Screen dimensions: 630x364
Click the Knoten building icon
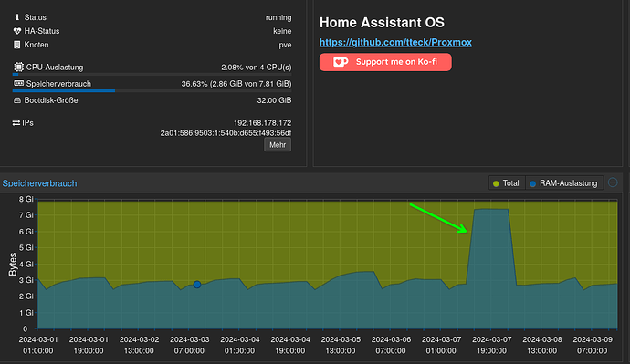pyautogui.click(x=16, y=45)
